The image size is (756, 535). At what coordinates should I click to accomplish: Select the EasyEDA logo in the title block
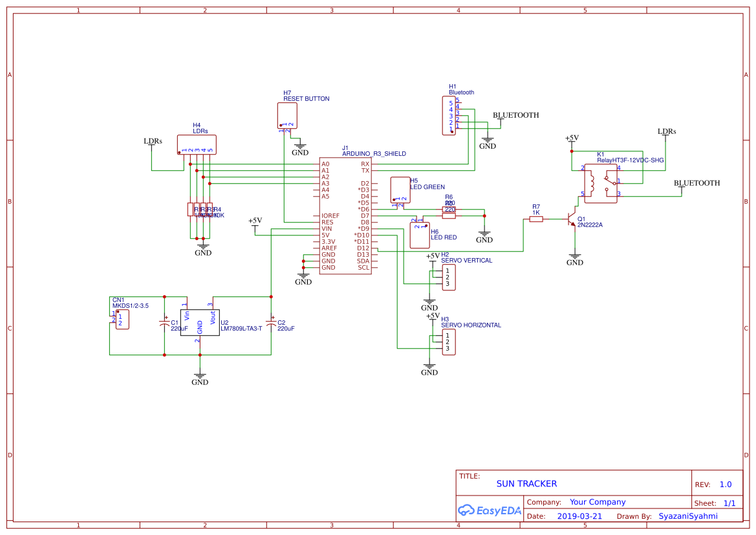(490, 510)
